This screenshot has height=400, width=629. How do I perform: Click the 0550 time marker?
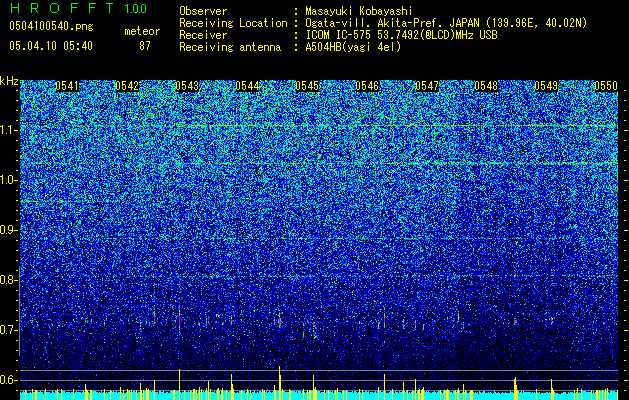(x=606, y=86)
